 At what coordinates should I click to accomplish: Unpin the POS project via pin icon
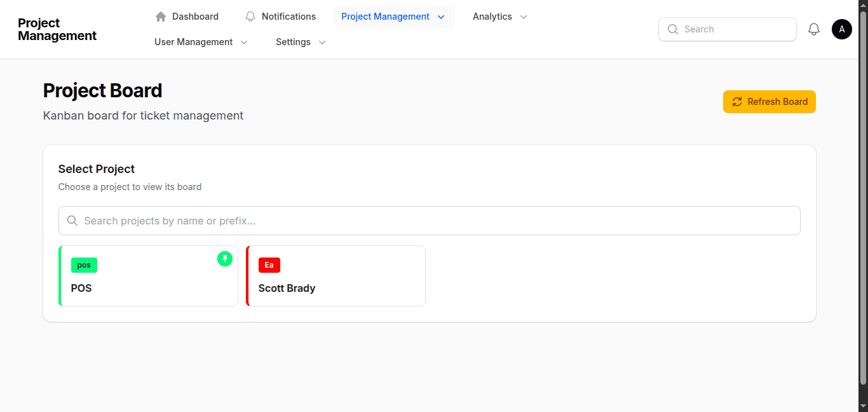[225, 259]
